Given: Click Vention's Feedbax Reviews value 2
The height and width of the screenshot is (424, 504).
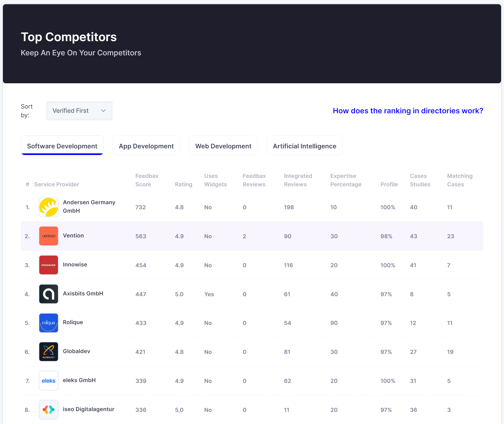Looking at the screenshot, I should pyautogui.click(x=244, y=236).
